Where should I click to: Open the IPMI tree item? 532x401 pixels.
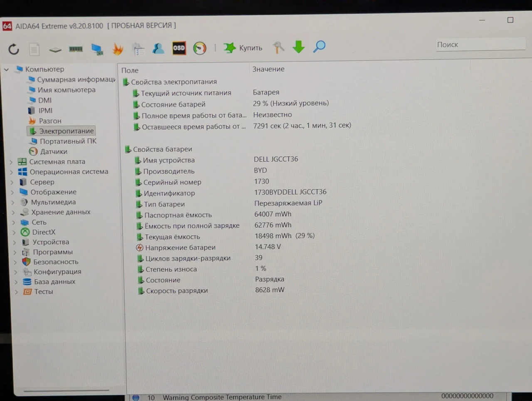40,111
